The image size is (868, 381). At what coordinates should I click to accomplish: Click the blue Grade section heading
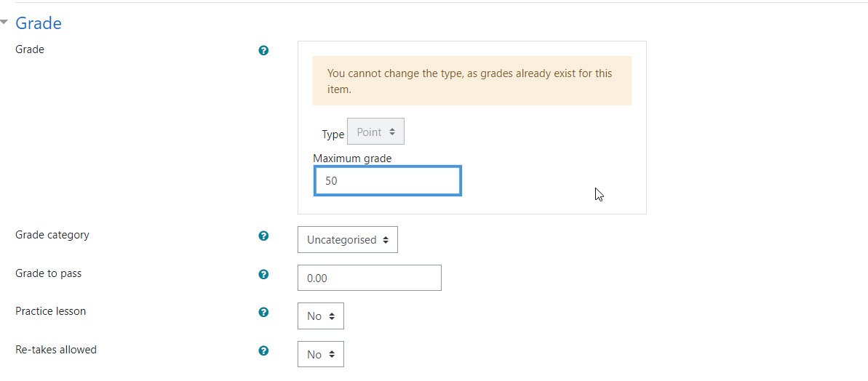tap(38, 23)
